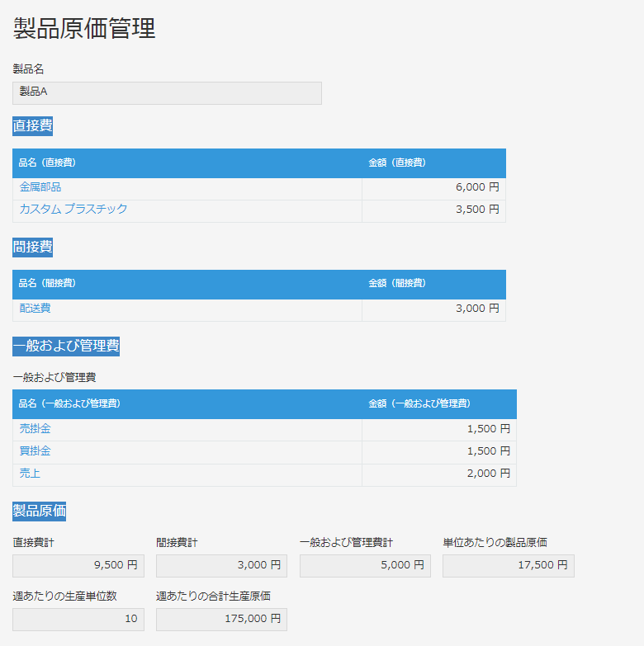Click the 直接費 section heading
Viewport: 644px width, 646px height.
32,125
